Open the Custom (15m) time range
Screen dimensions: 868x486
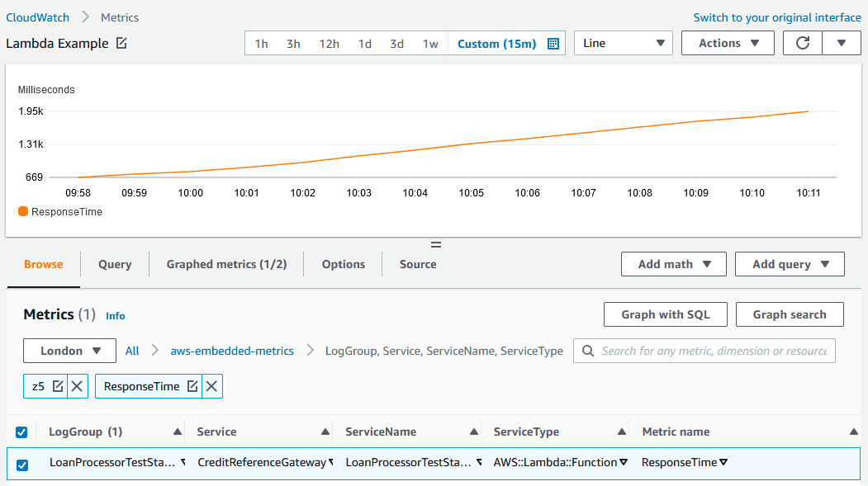pos(496,44)
